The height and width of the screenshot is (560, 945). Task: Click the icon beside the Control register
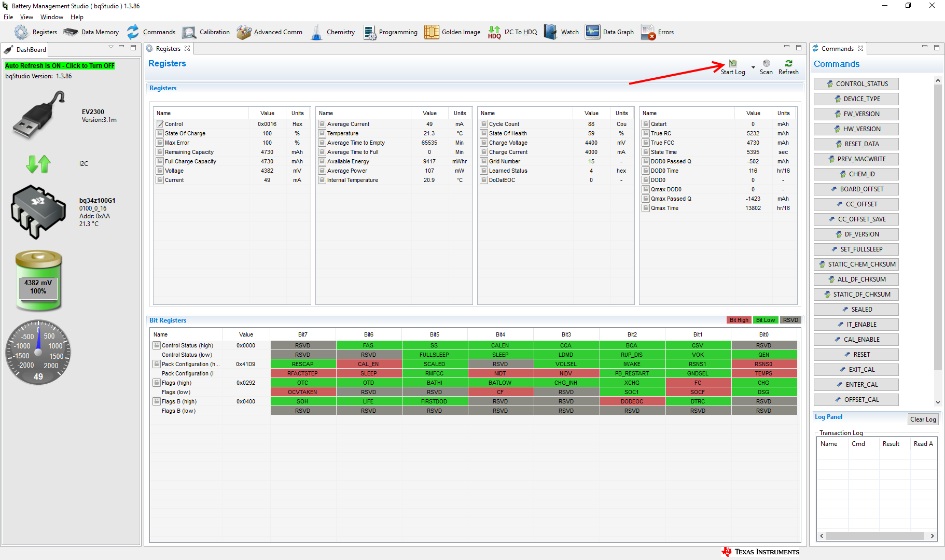[x=160, y=124]
